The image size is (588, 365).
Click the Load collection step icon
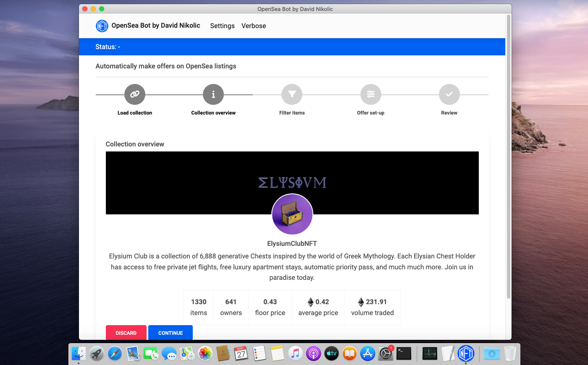135,94
